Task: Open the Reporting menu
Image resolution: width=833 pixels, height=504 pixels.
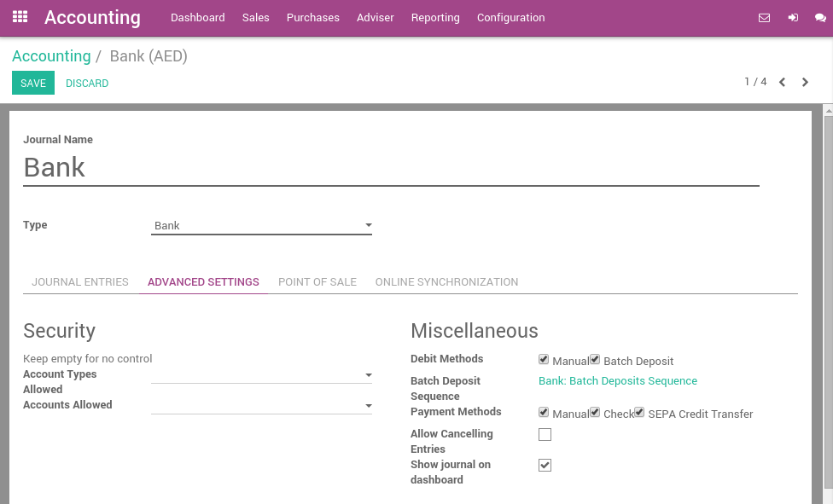Action: click(x=435, y=18)
